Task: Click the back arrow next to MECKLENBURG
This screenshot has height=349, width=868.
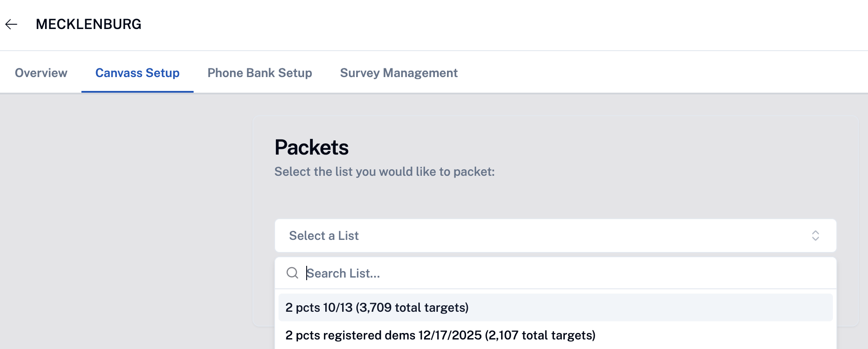Action: click(x=11, y=24)
